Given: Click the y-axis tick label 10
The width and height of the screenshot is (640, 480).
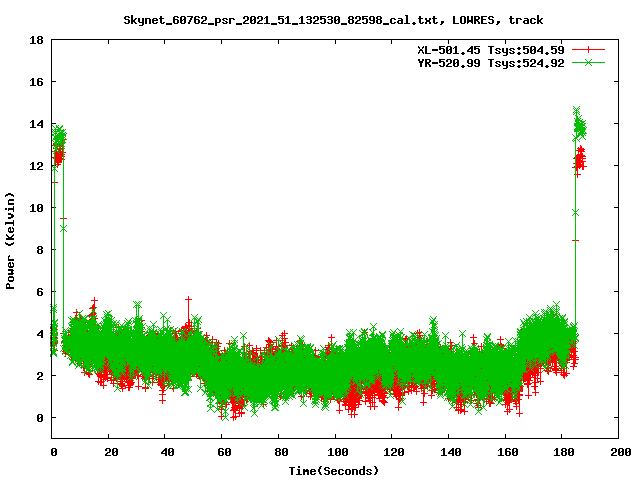Looking at the screenshot, I should click(x=36, y=208).
